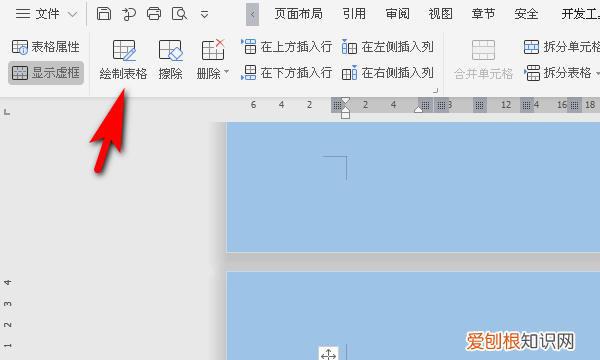Click the first-line indent marker on ruler
The height and width of the screenshot is (360, 600).
pos(345,101)
